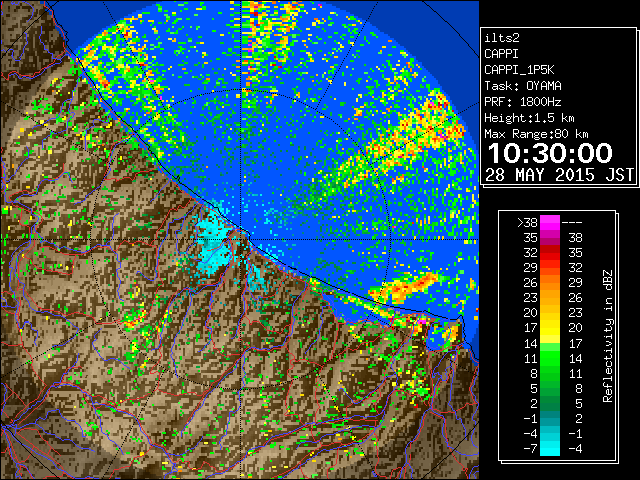This screenshot has width=640, height=480.
Task: Click the Max Range:80 km text
Action: pos(536,134)
